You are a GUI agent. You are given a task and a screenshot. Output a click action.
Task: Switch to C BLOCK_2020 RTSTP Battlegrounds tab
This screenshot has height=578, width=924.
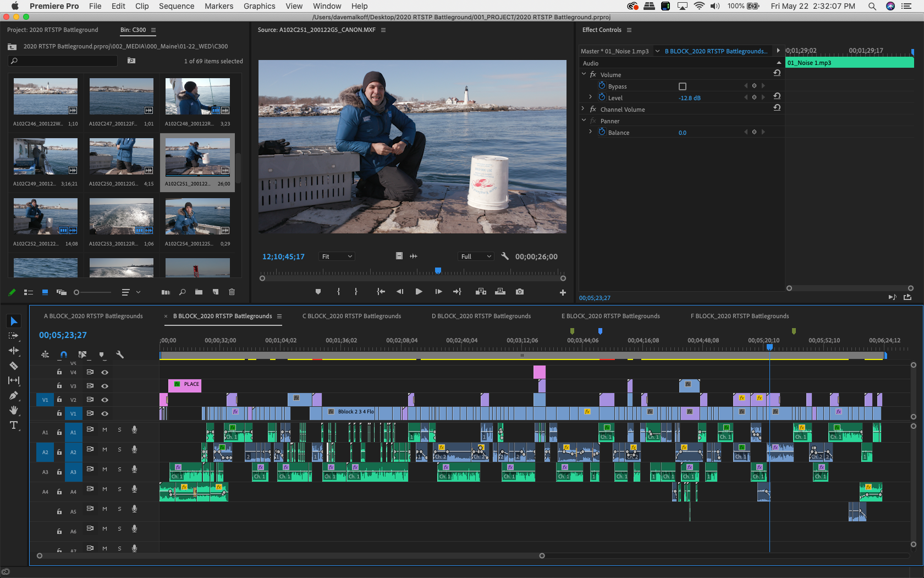(351, 316)
